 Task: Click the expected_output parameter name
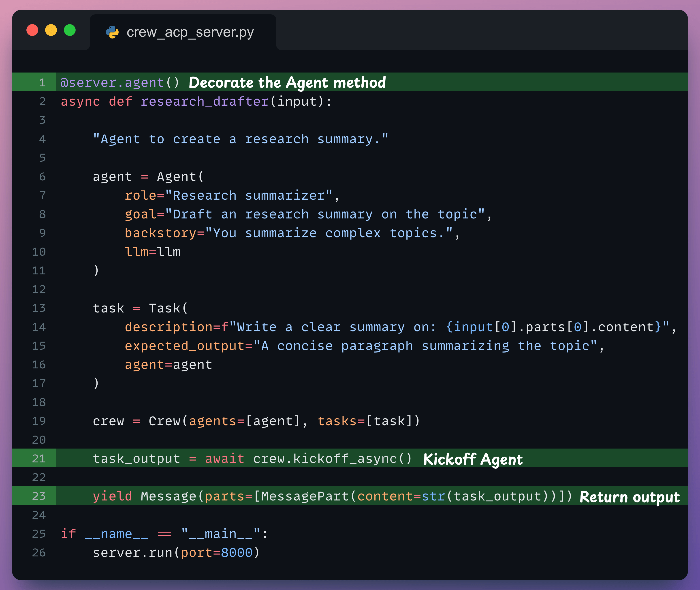pyautogui.click(x=185, y=346)
